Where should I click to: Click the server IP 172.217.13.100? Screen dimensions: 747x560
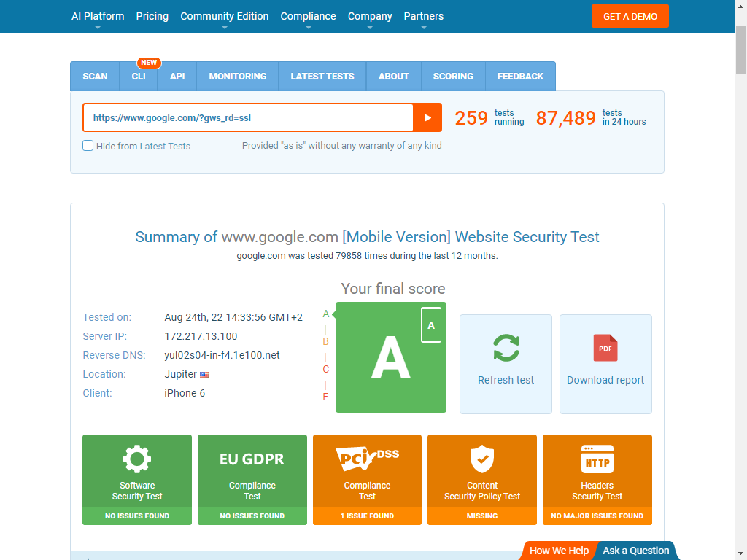pos(201,336)
